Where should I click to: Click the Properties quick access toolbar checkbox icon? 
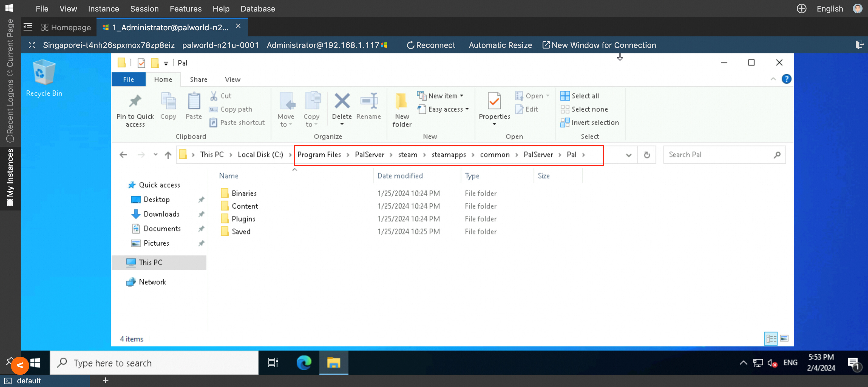point(141,63)
